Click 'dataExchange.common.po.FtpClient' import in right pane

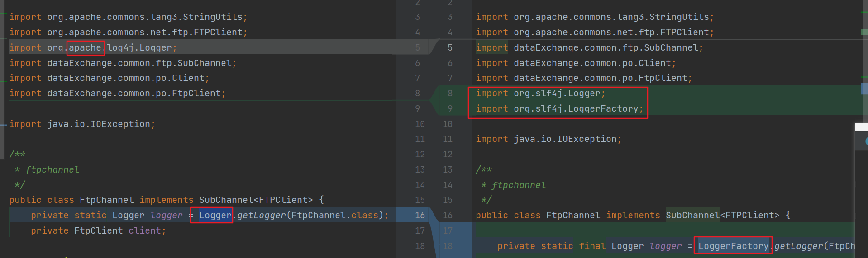coord(584,78)
